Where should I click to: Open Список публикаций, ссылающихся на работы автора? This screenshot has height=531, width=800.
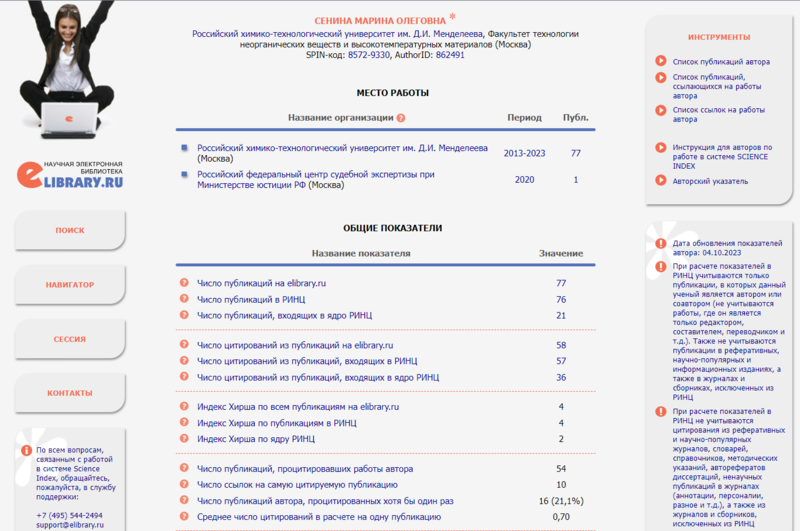coord(716,86)
